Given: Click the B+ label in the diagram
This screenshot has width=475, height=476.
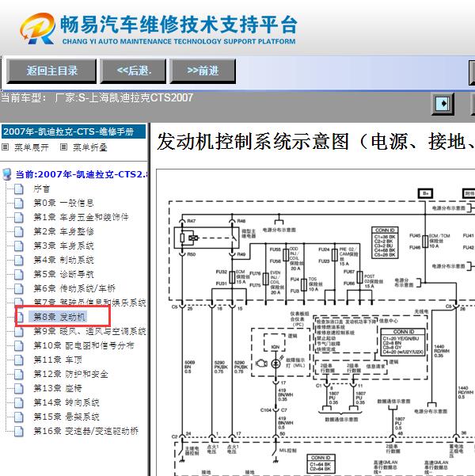Looking at the screenshot, I should (425, 193).
